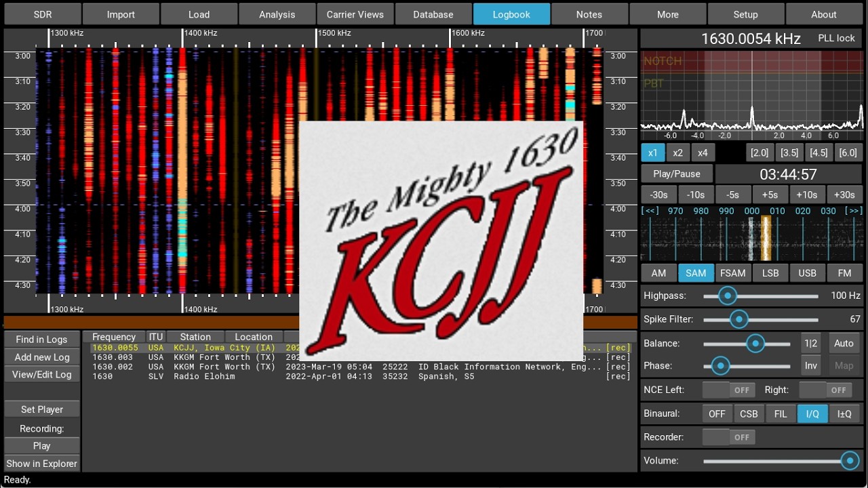Click the 1|2 balance button
Screen dimensions: 868x488
(x=811, y=344)
